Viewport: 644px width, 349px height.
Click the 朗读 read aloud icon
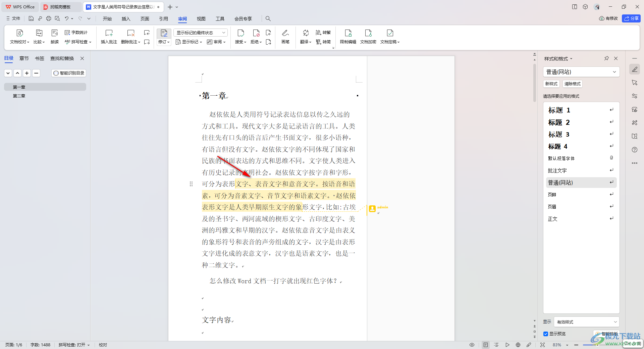point(55,37)
